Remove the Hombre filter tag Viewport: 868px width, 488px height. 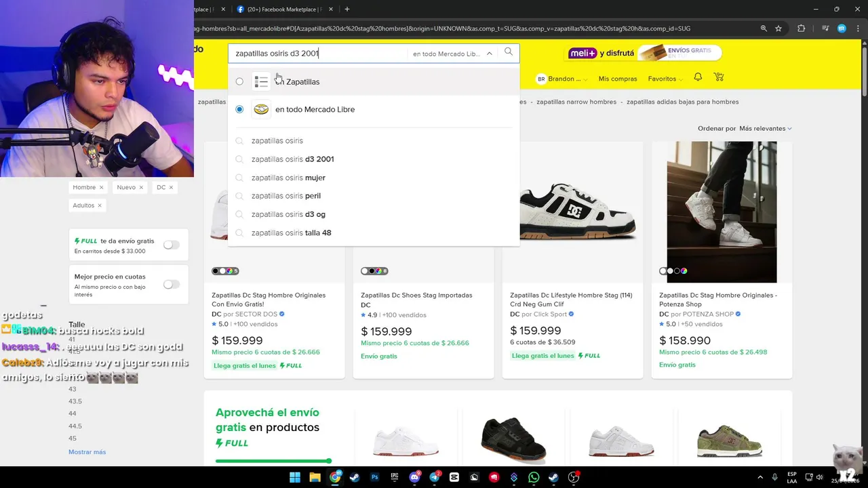pyautogui.click(x=101, y=187)
